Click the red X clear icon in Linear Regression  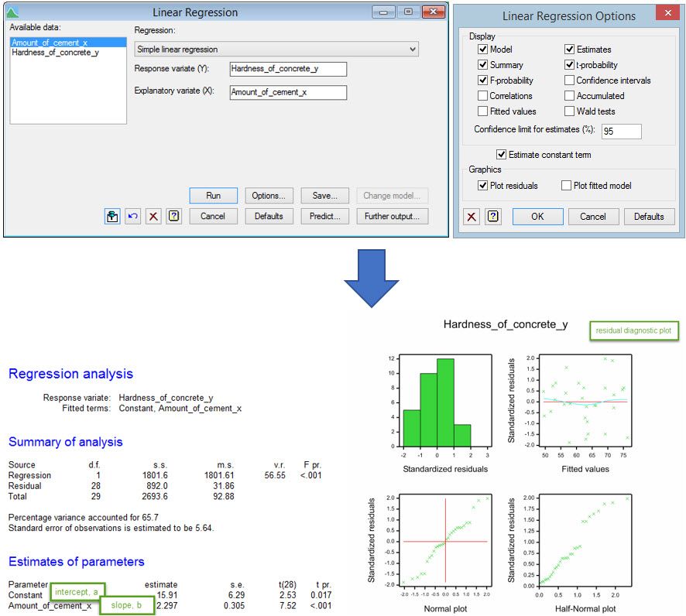tap(153, 217)
